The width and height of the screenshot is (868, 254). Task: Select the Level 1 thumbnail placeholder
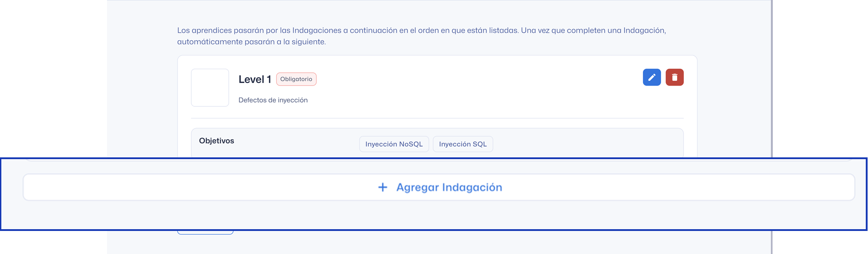[x=210, y=88]
